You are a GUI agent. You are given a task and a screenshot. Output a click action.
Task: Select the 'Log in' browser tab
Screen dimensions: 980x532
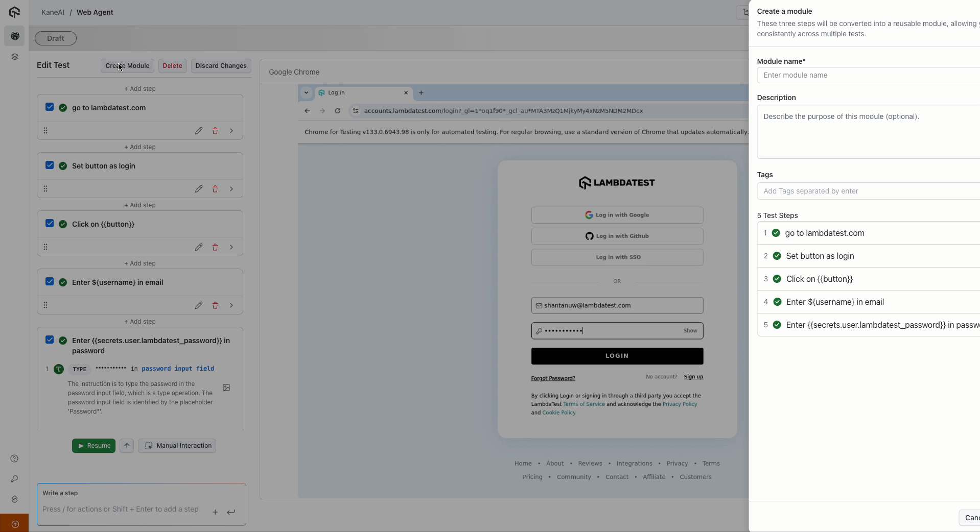click(358, 93)
